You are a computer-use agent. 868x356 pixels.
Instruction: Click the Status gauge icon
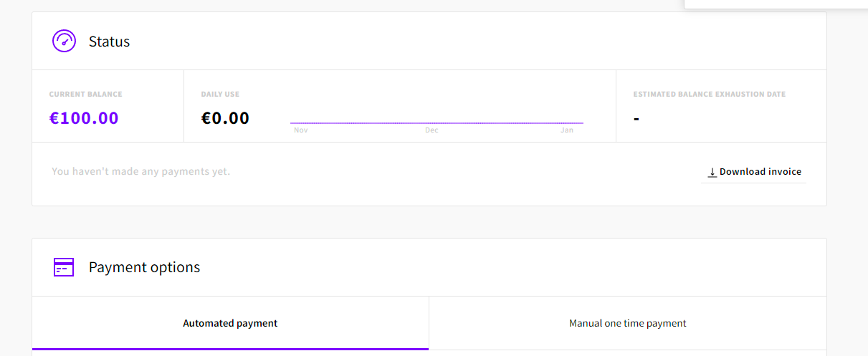pos(64,41)
